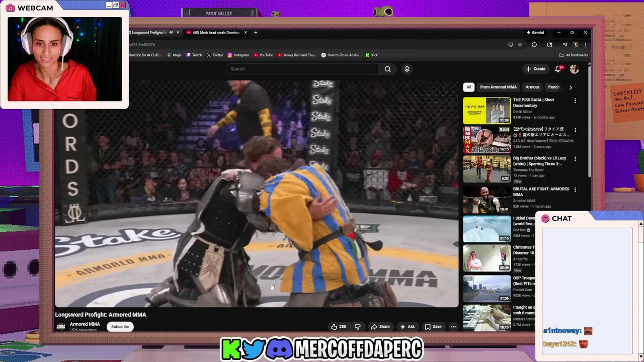This screenshot has height=362, width=644.
Task: Open Practice for ACCUPLACER bookmark
Action: coord(145,55)
